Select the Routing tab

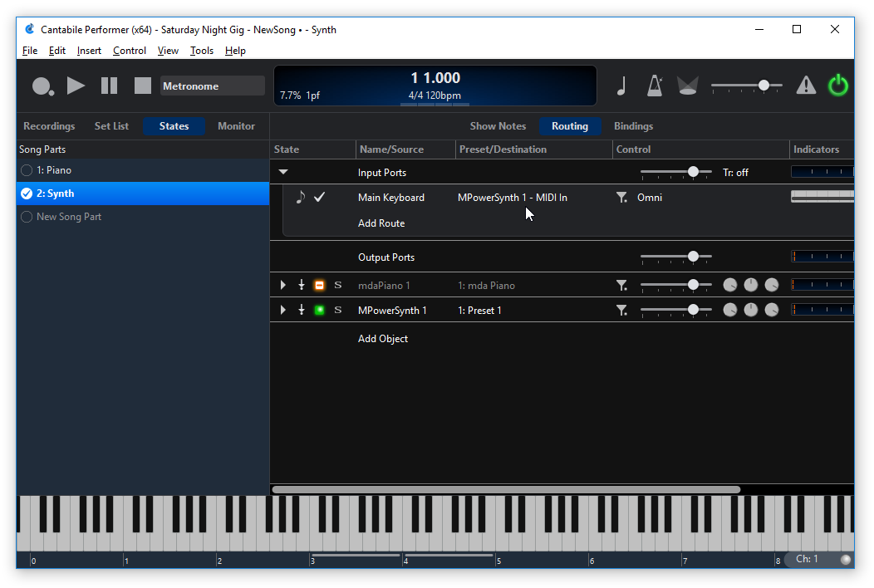[x=570, y=126]
